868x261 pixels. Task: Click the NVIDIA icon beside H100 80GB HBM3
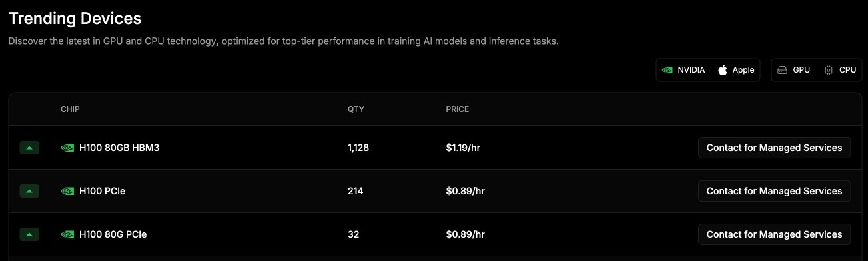pos(67,148)
